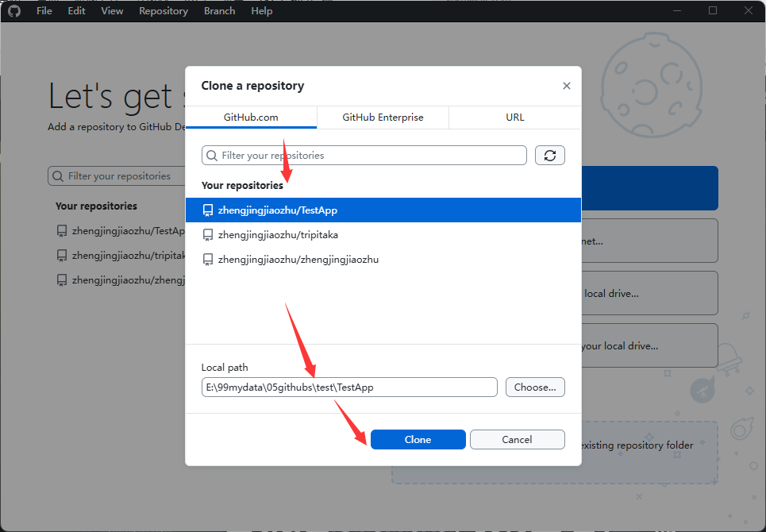The height and width of the screenshot is (532, 766).
Task: Open the File menu
Action: [x=44, y=11]
